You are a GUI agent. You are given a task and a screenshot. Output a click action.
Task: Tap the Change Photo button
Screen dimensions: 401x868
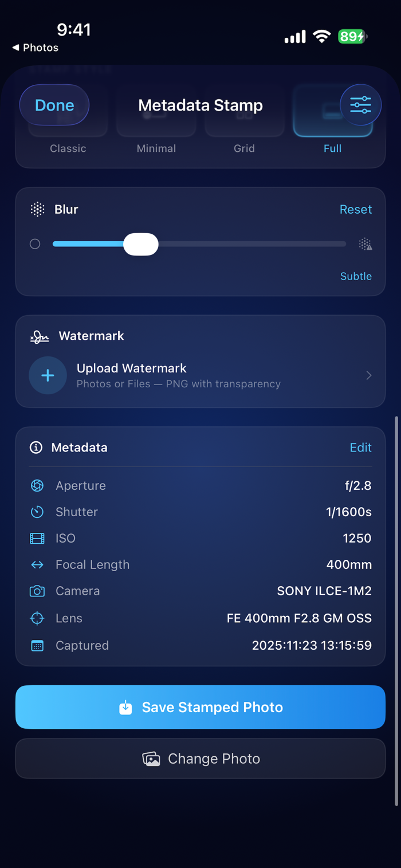200,759
